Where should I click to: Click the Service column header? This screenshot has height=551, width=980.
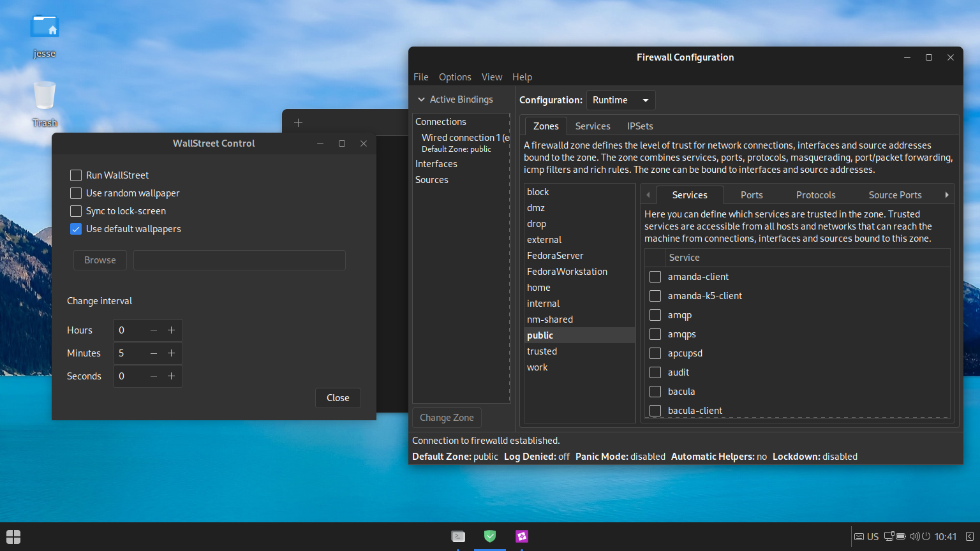click(x=806, y=258)
